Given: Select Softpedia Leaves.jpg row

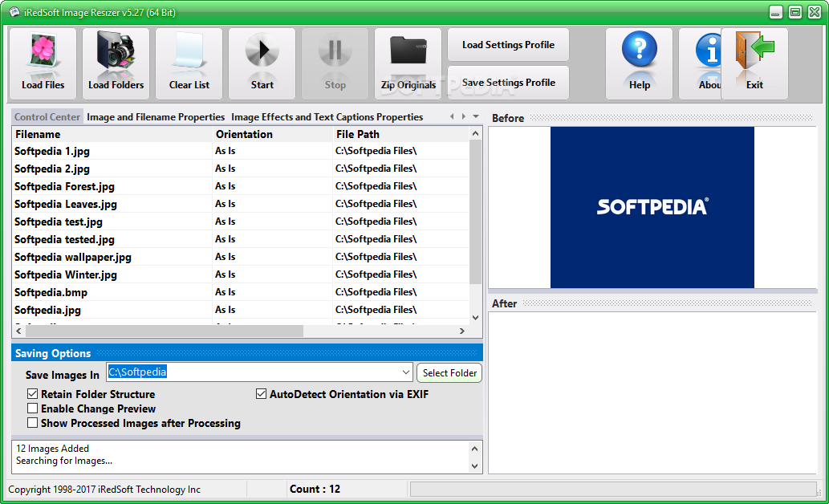Looking at the screenshot, I should [240, 204].
